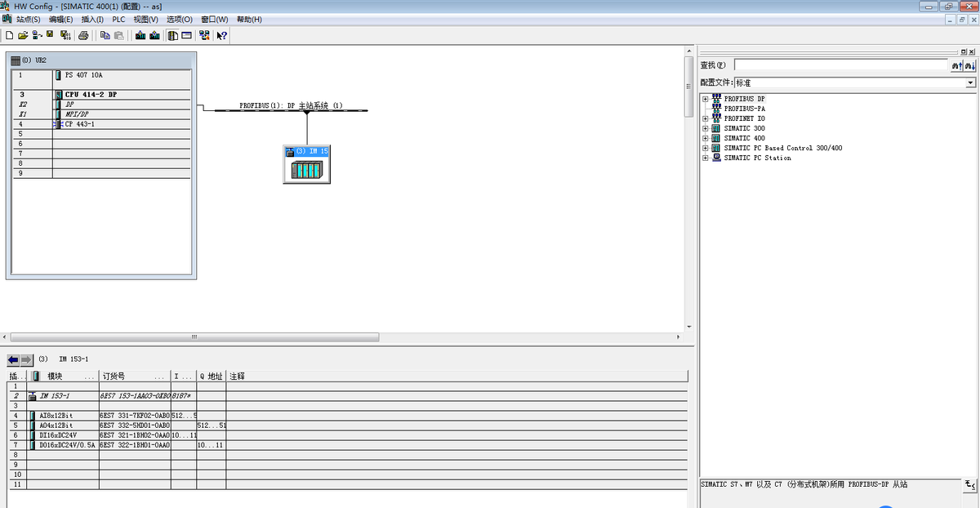Screen dimensions: 980x508
Task: Select the IM 153 station icon on PROFIBUS
Action: pos(307,165)
